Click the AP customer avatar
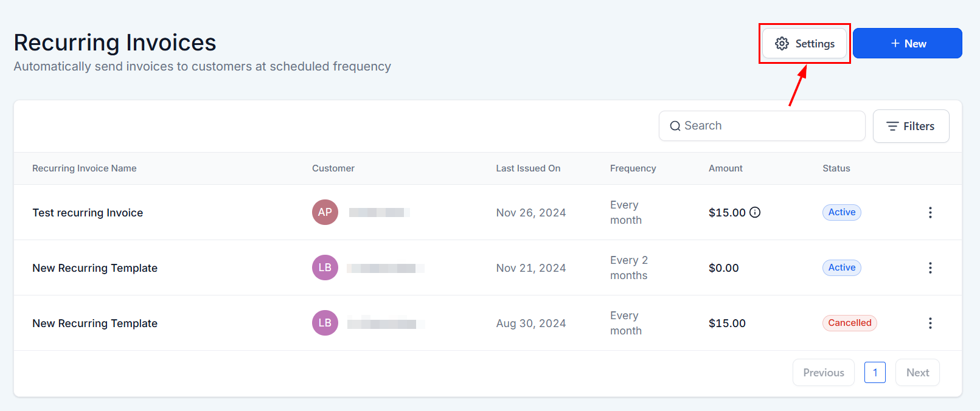Screen dimensions: 980x411 (x=325, y=212)
